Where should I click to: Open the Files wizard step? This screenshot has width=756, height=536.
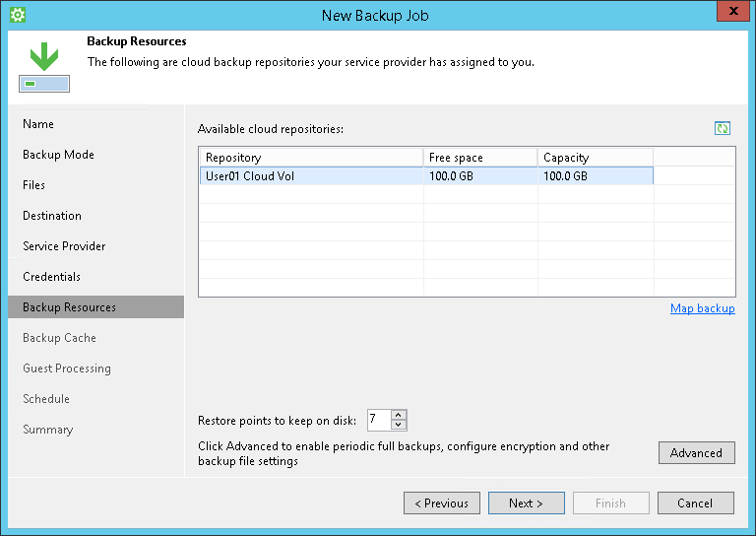pyautogui.click(x=33, y=185)
